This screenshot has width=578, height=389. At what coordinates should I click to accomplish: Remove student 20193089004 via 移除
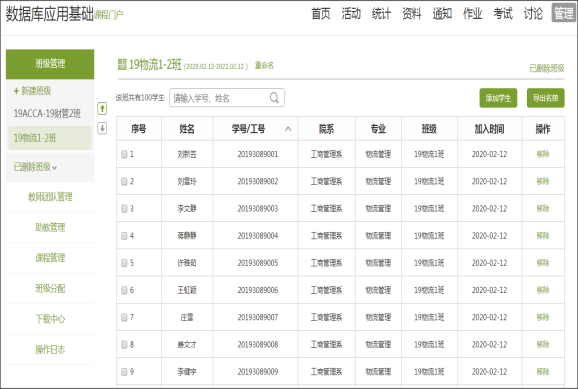543,236
